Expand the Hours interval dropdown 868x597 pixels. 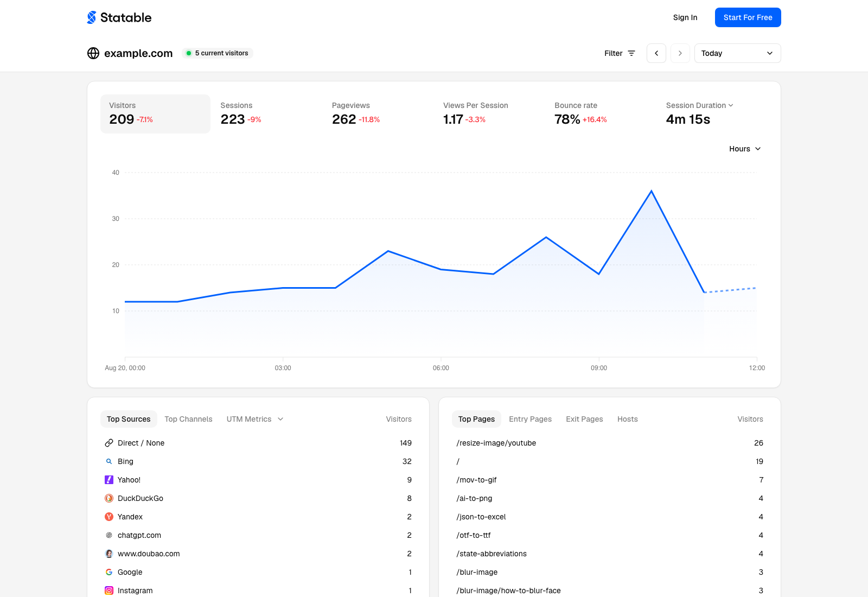point(745,149)
